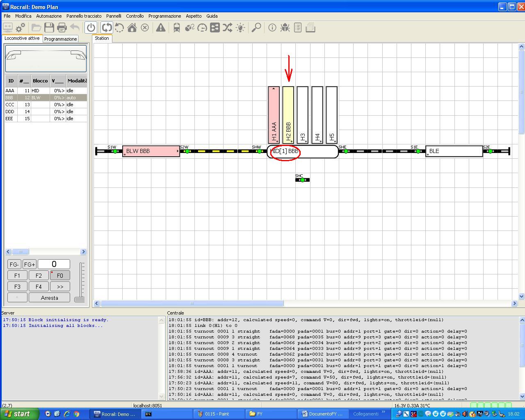Click the stacked pages icon
Image resolution: width=525 pixels, height=420 pixels.
coord(310,28)
